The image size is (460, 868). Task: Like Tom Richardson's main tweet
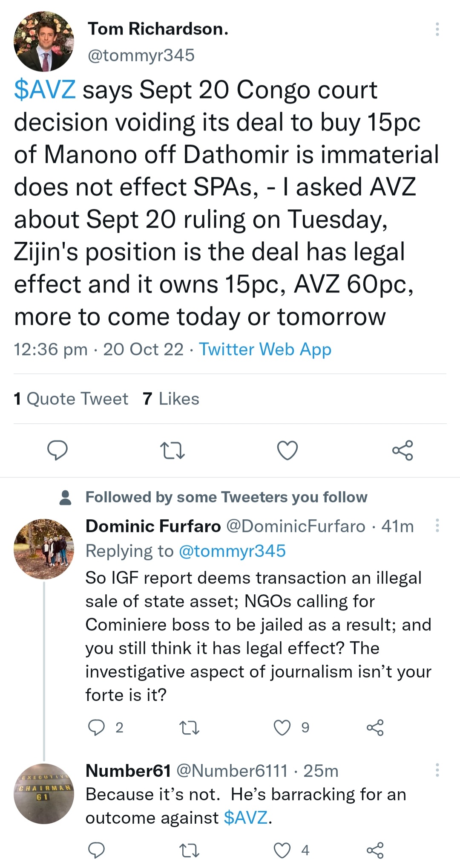tap(287, 450)
